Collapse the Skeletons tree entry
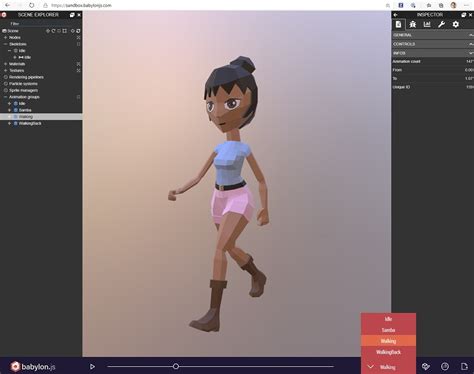Viewport: 474px width, 374px height. (5, 44)
